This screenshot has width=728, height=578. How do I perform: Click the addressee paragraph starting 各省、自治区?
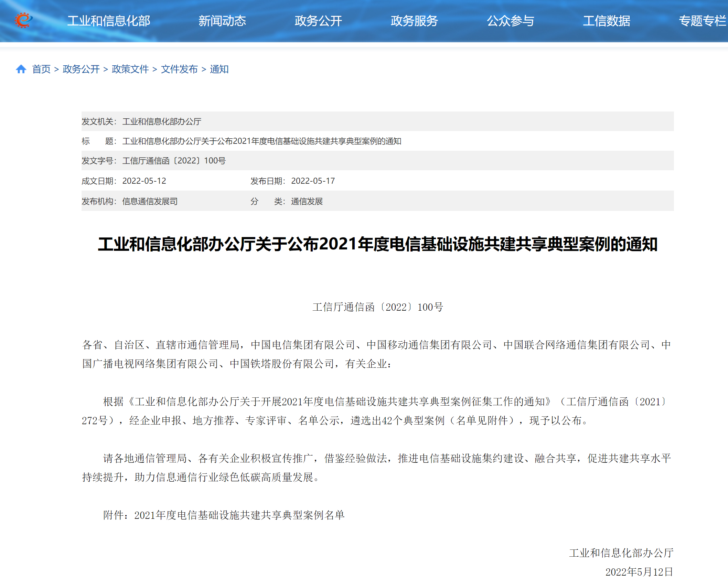[377, 354]
